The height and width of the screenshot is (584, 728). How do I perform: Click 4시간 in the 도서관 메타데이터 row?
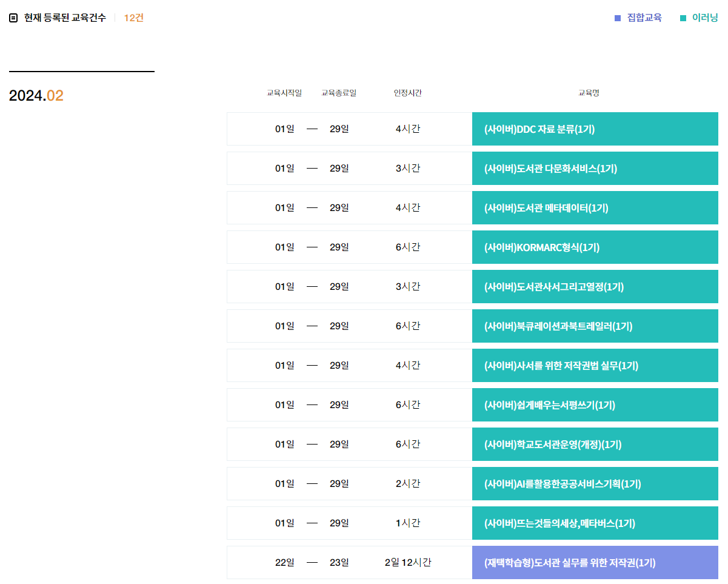(x=408, y=208)
